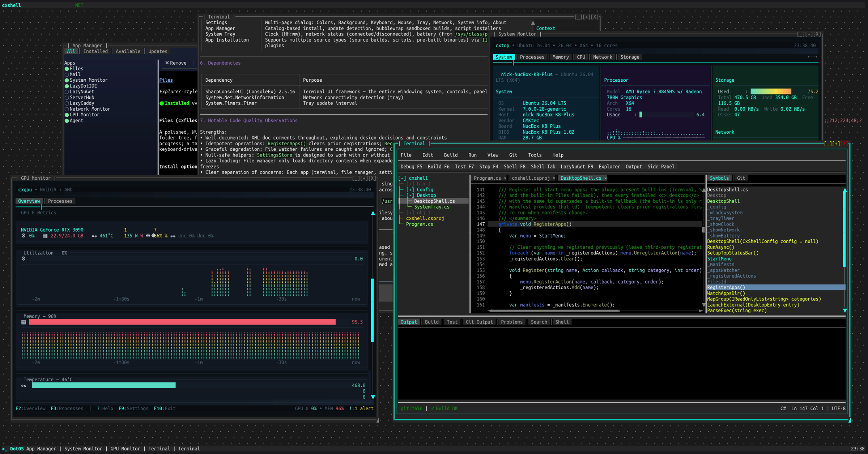The image size is (868, 454).
Task: Click F9:Settings in GPU Monitor footer
Action: [x=133, y=408]
